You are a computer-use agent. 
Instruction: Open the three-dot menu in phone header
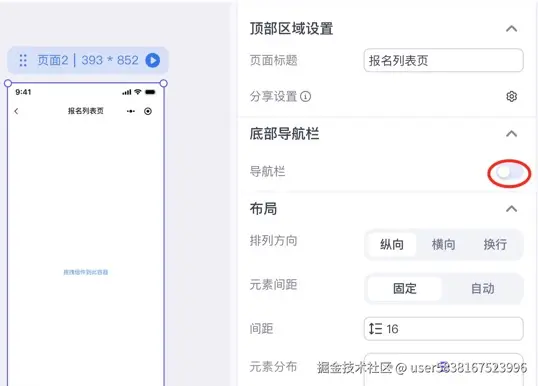click(131, 111)
